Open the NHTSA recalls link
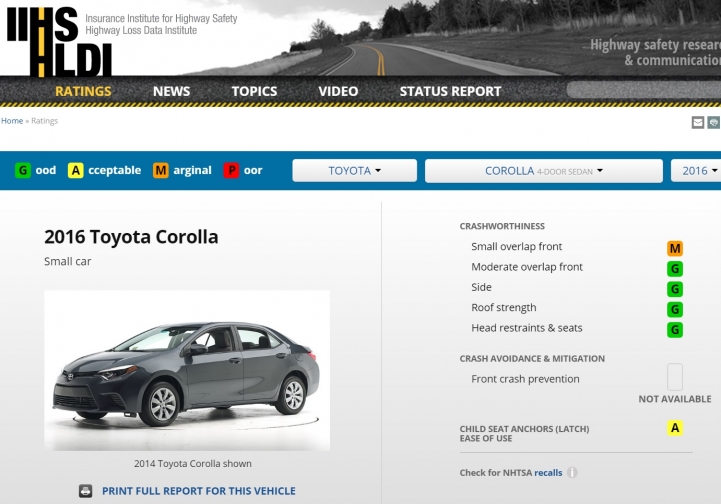The image size is (721, 504). [x=548, y=473]
